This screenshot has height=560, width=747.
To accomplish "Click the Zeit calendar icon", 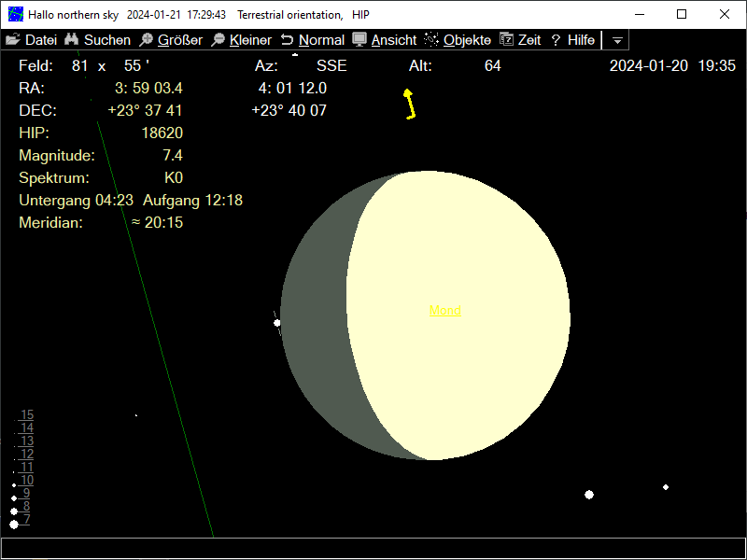I will [x=507, y=40].
